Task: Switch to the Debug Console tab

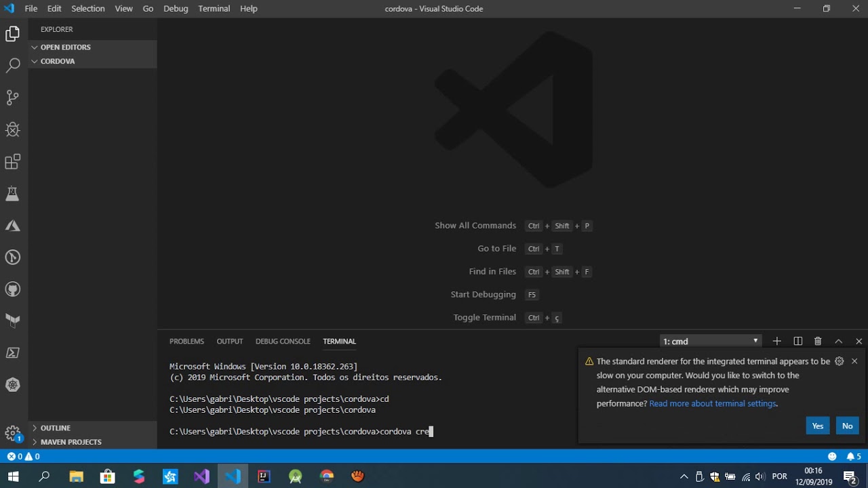Action: (x=283, y=341)
